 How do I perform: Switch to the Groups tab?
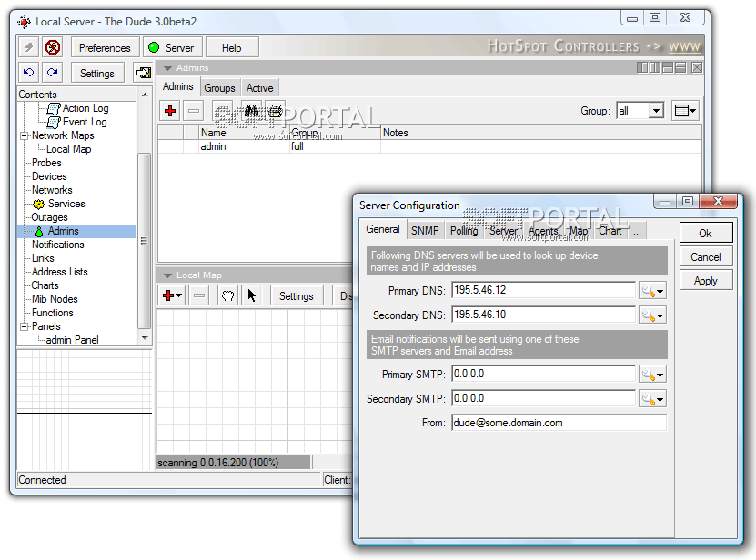coord(219,88)
